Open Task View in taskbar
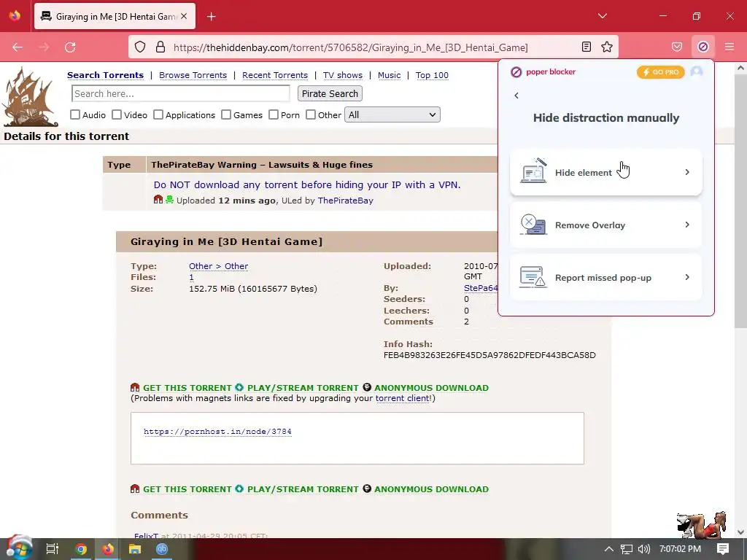The image size is (747, 560). coord(52,549)
